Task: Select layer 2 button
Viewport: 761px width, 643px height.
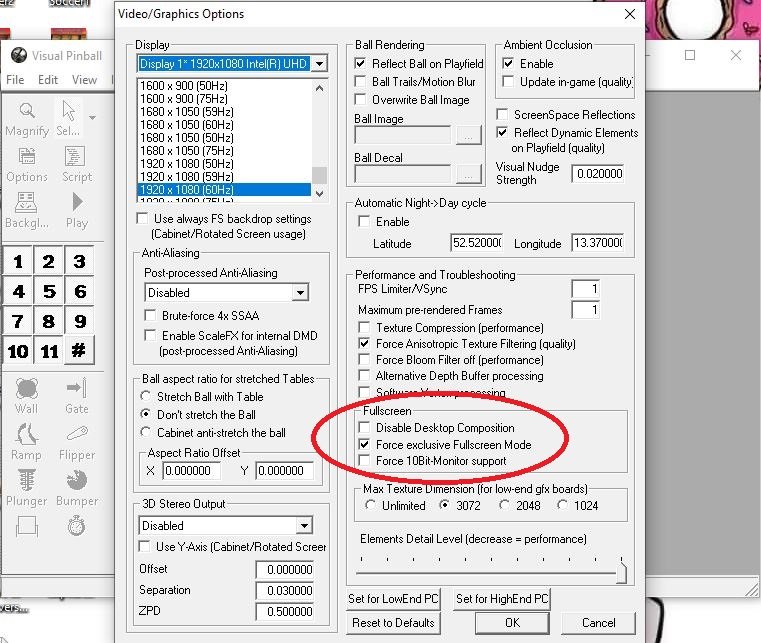Action: (49, 262)
